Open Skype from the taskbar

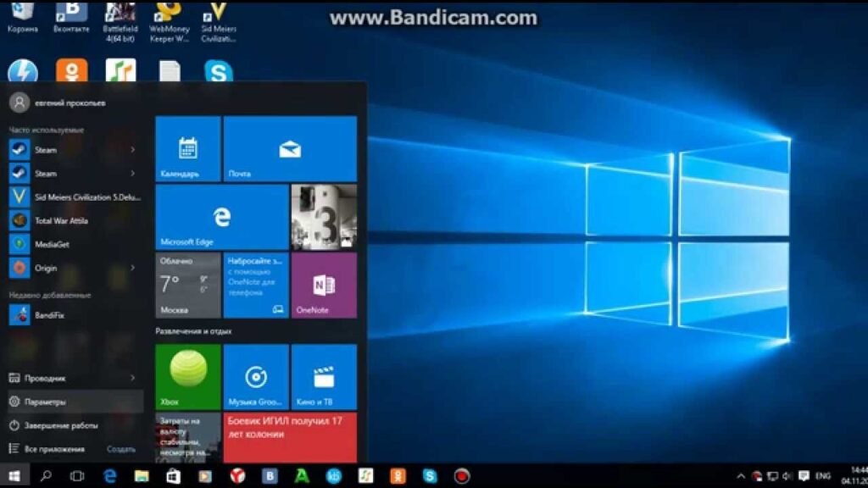pyautogui.click(x=430, y=476)
